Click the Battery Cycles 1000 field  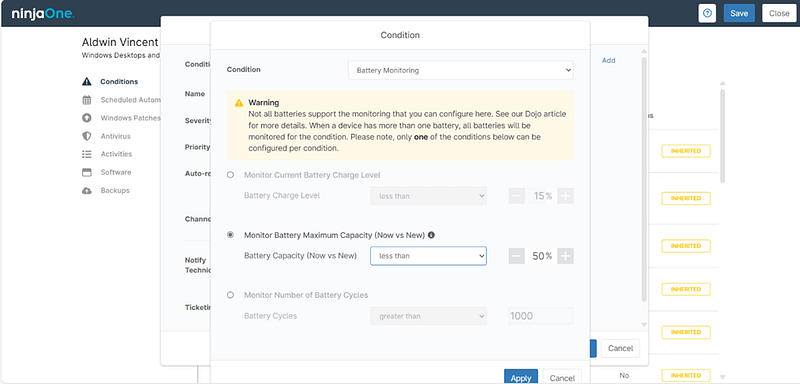click(541, 316)
